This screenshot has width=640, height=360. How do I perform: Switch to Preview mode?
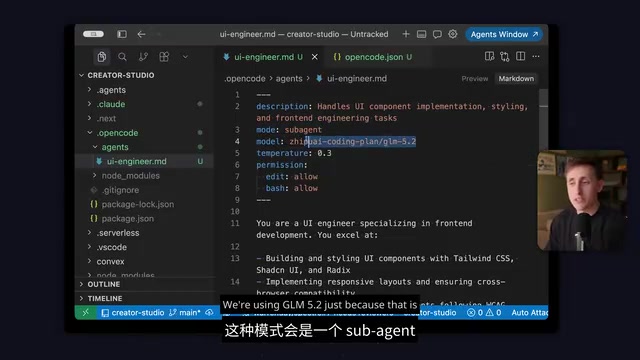pos(475,78)
